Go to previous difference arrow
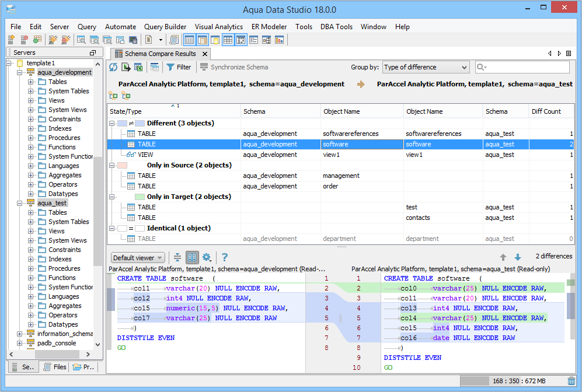Viewport: 582px width, 392px height. [x=503, y=257]
